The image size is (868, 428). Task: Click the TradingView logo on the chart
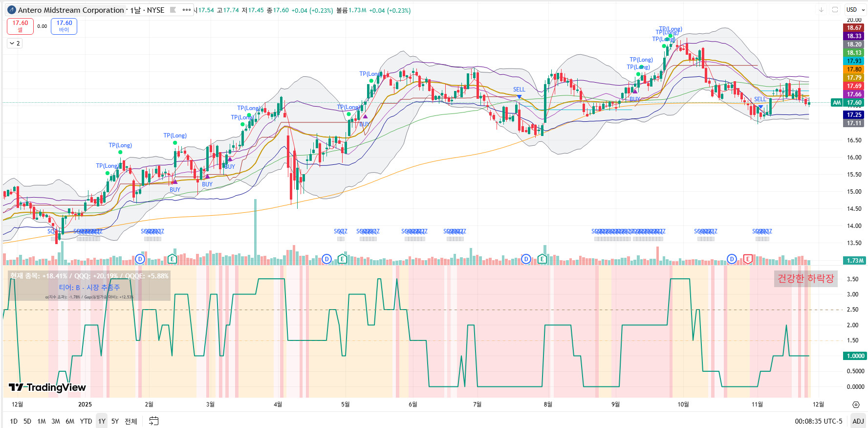pos(47,387)
